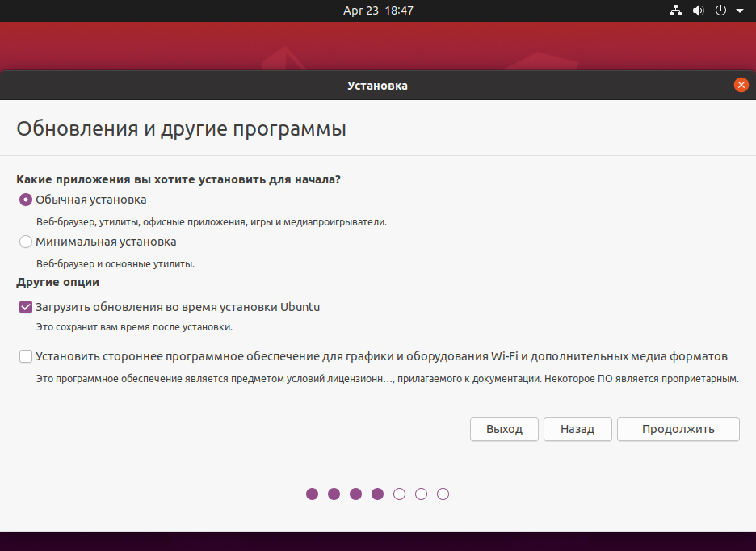This screenshot has width=756, height=551.
Task: Click text Это сохранит вам время после установки.
Action: point(134,327)
